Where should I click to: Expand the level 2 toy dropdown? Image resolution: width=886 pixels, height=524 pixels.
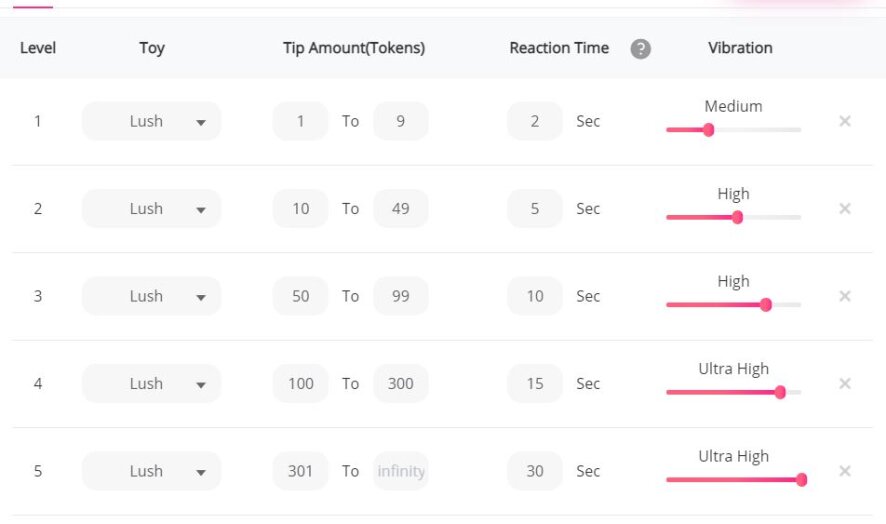tap(151, 209)
